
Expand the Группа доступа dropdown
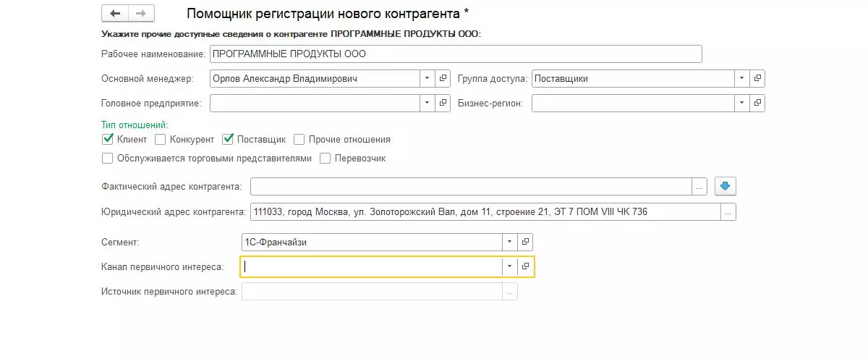[741, 78]
